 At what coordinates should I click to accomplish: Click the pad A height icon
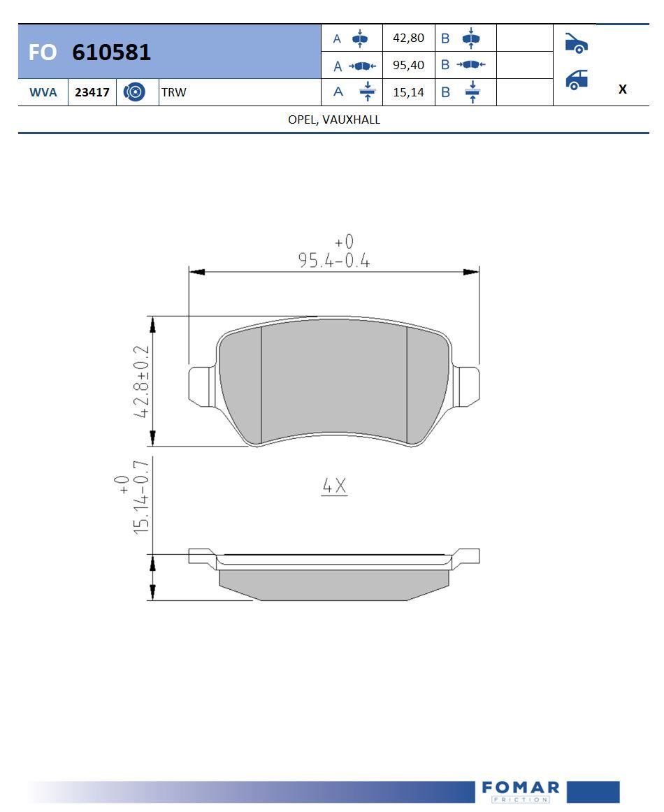click(x=359, y=38)
